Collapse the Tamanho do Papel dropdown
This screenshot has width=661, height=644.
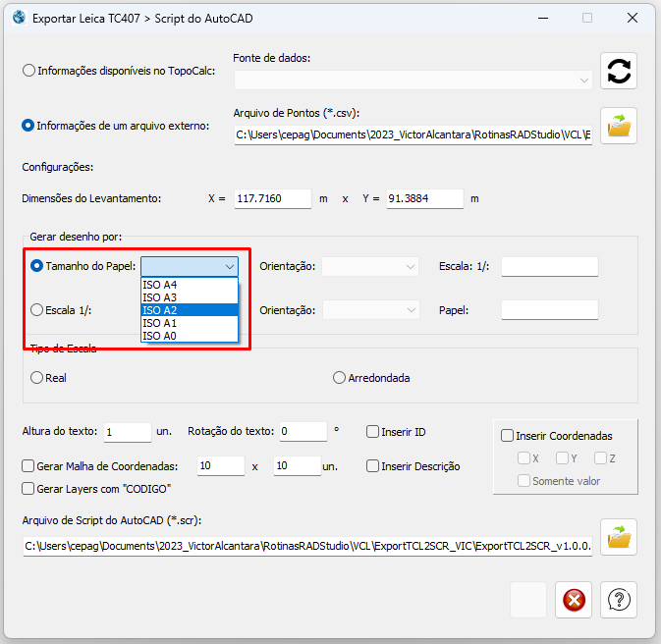tap(229, 266)
